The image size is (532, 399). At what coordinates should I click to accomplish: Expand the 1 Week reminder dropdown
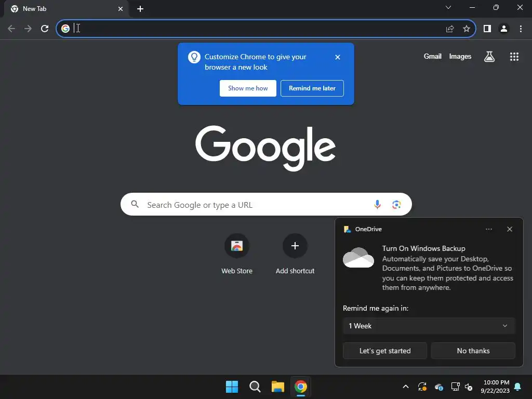(x=429, y=326)
